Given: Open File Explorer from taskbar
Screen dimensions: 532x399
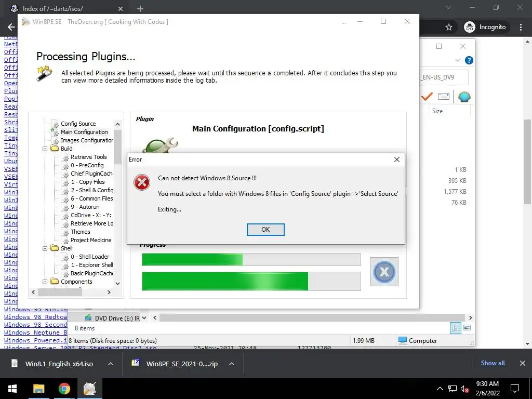Looking at the screenshot, I should [x=38, y=389].
